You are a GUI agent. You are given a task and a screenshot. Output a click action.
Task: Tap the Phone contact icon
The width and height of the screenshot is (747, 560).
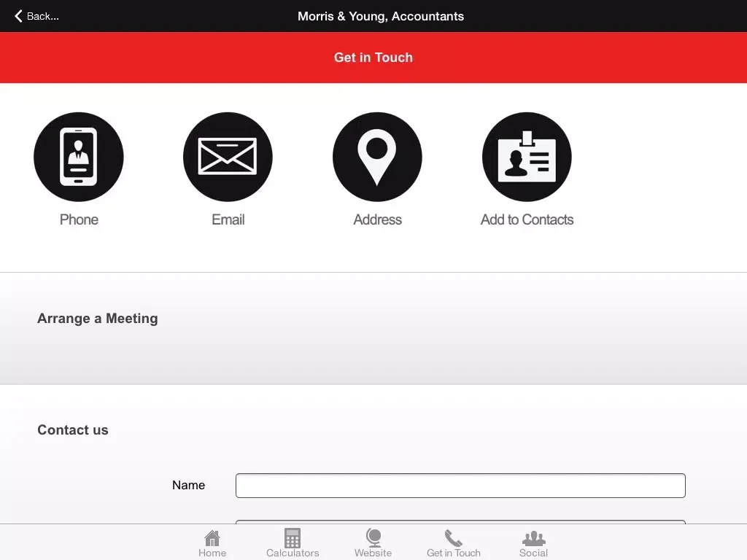[79, 157]
